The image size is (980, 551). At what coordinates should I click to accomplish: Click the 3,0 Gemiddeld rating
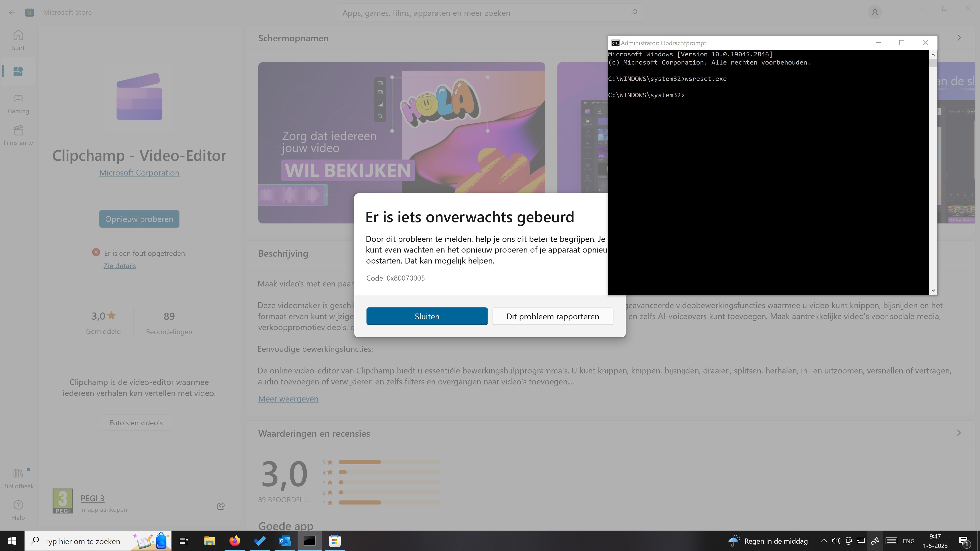(x=103, y=323)
